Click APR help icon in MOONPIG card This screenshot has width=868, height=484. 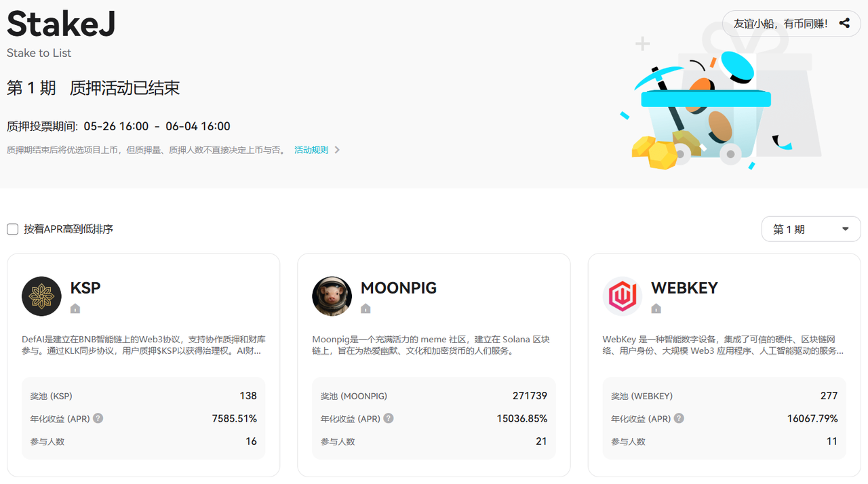click(x=388, y=418)
